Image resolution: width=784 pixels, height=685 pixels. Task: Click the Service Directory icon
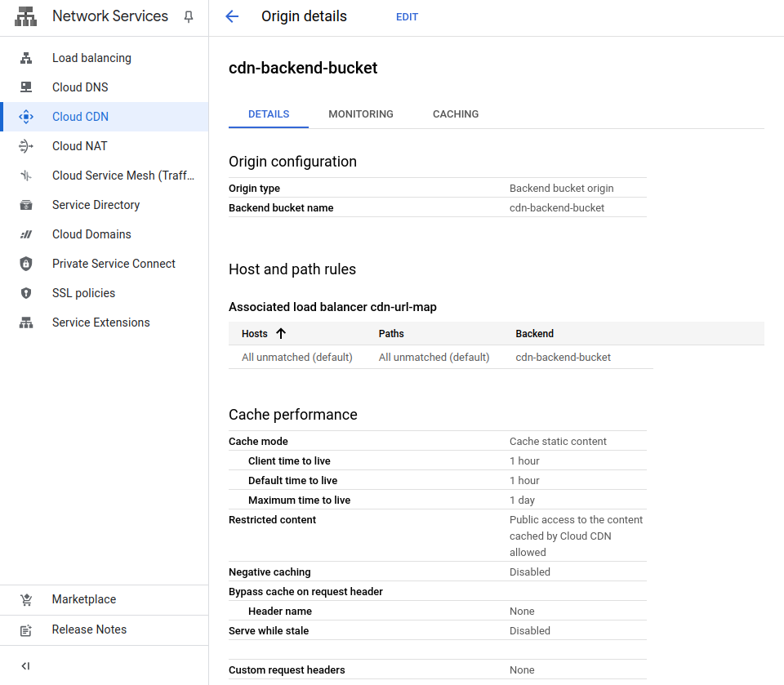point(26,205)
